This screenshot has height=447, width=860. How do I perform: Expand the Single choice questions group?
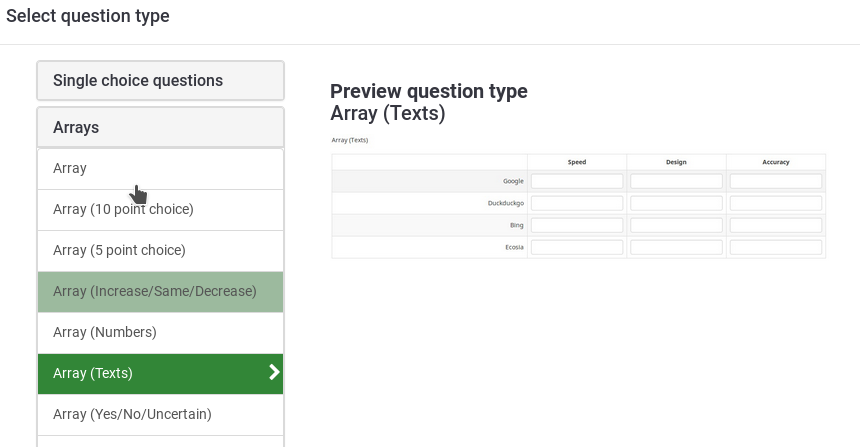click(160, 81)
